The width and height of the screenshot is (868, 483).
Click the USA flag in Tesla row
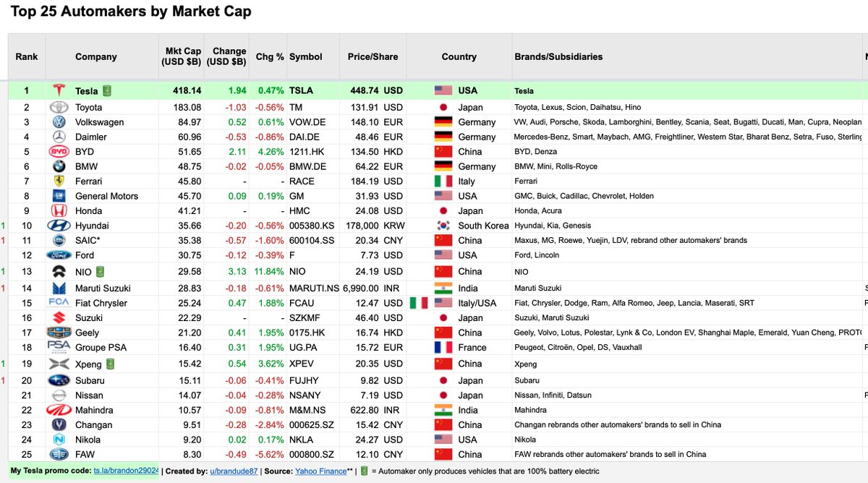[443, 90]
